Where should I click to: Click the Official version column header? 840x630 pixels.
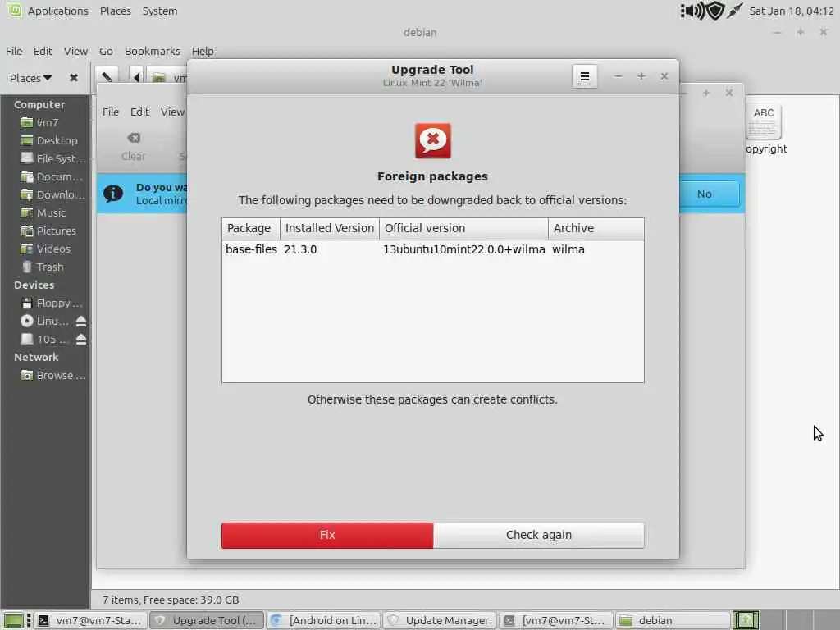[x=463, y=228]
